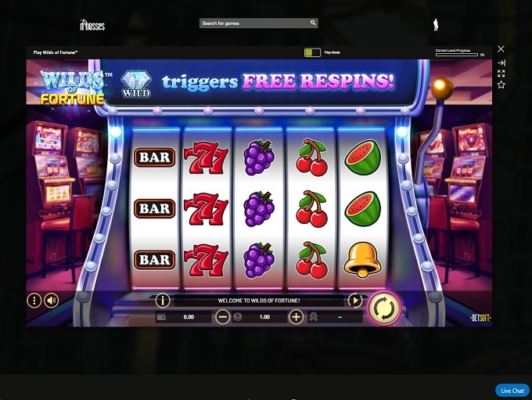Close the game with the X icon
532x400 pixels.
coord(501,49)
